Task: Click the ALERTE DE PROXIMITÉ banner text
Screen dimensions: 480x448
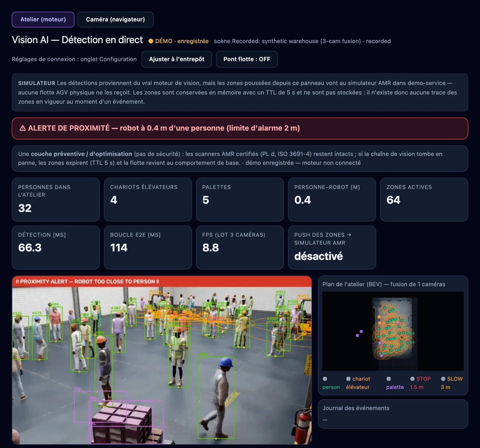Action: [164, 128]
